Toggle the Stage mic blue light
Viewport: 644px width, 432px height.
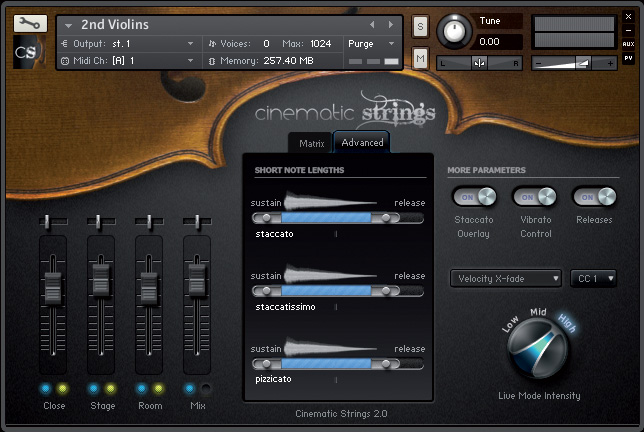[x=94, y=388]
